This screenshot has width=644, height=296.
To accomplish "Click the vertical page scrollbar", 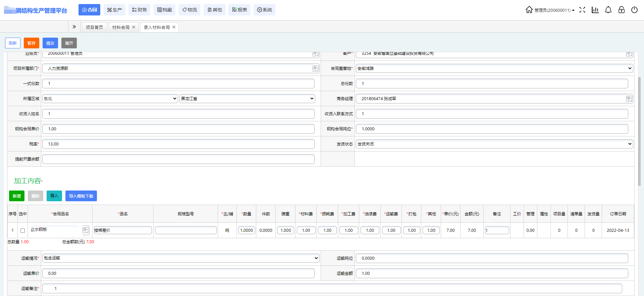I will 639,131.
